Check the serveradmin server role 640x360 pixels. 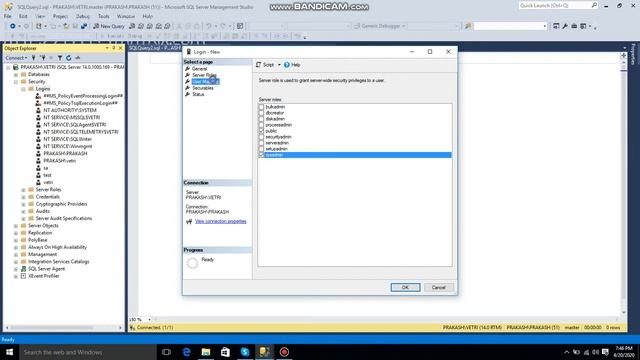(262, 143)
